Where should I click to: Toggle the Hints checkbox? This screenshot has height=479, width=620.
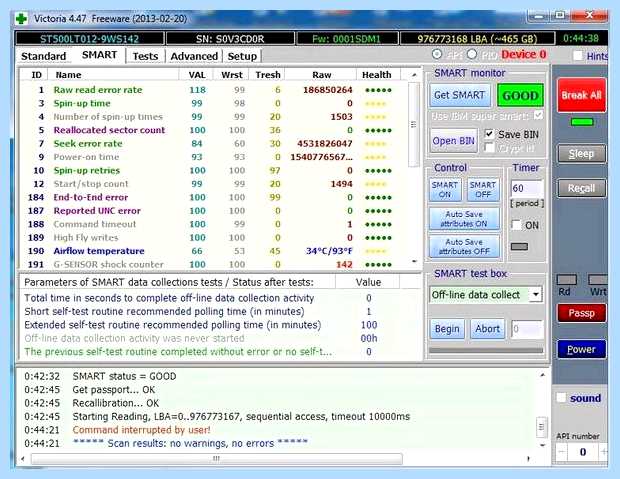(578, 56)
